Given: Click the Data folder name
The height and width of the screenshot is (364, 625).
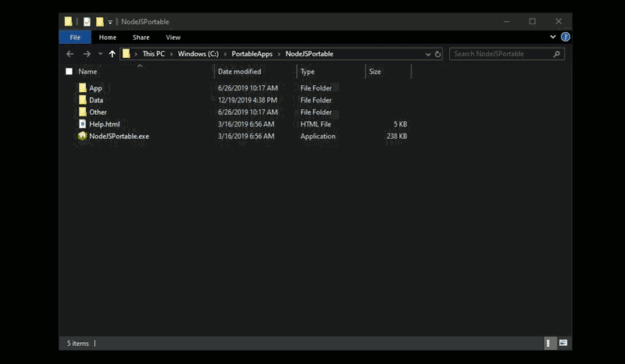Looking at the screenshot, I should (96, 100).
